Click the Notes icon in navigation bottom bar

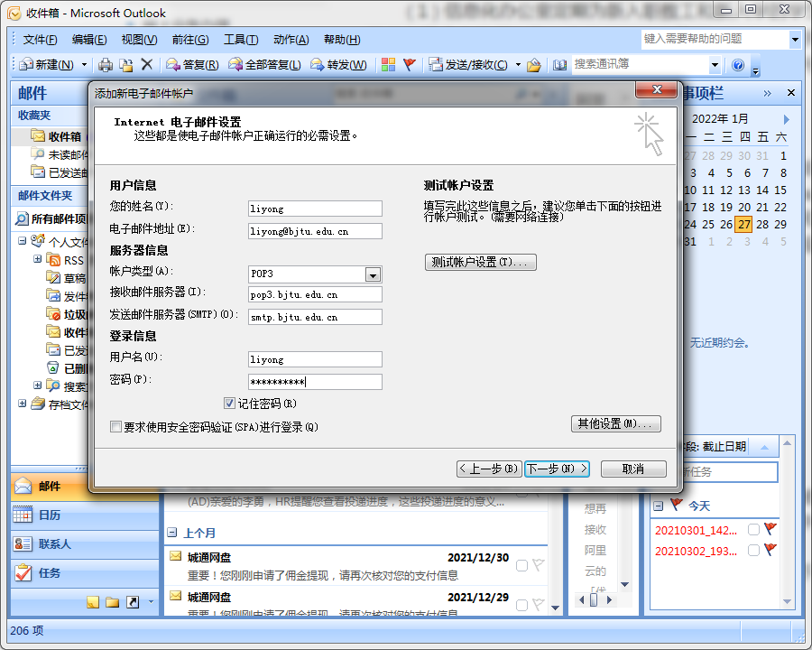coord(93,602)
